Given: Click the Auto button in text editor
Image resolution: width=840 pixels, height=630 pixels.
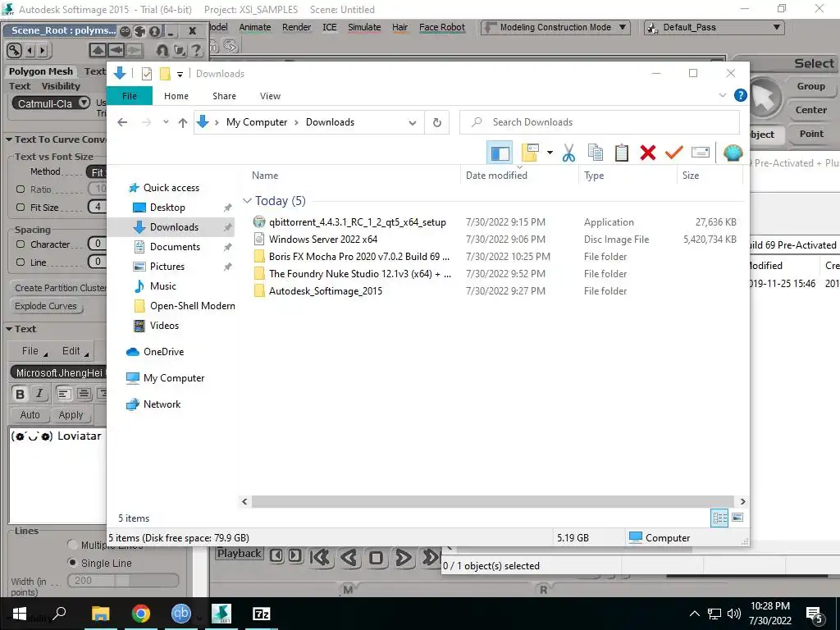Looking at the screenshot, I should [30, 414].
